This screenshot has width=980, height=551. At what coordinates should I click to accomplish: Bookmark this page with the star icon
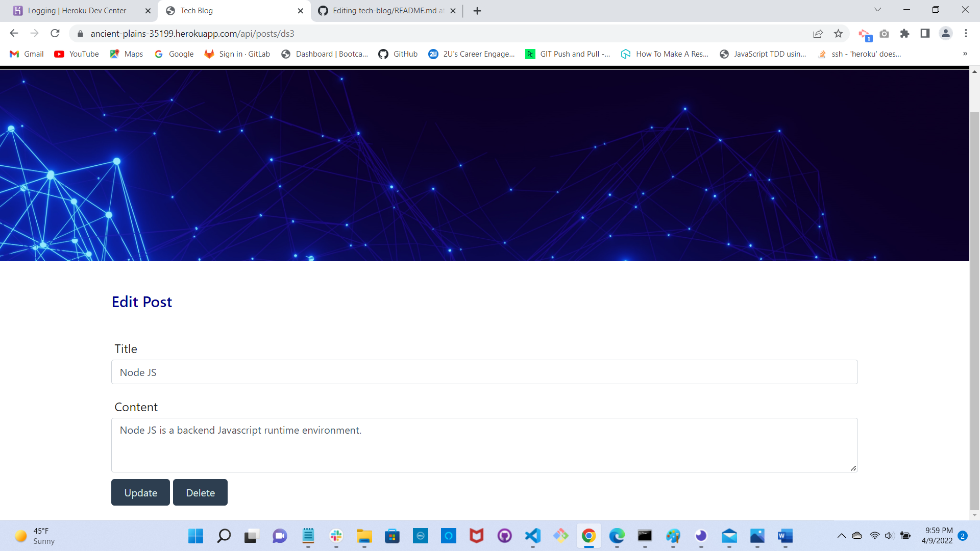point(838,34)
